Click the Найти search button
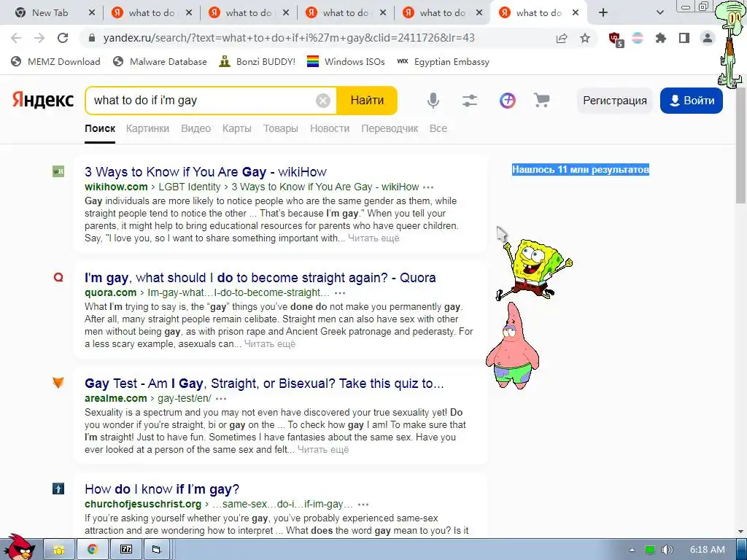 367,101
